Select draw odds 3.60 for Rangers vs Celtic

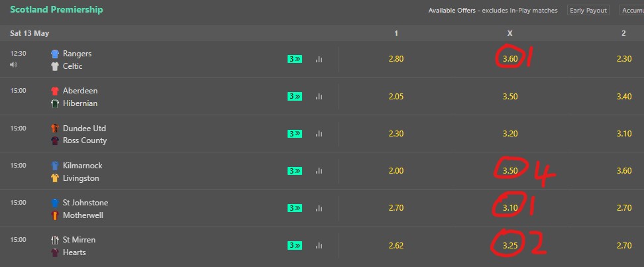[x=510, y=59]
